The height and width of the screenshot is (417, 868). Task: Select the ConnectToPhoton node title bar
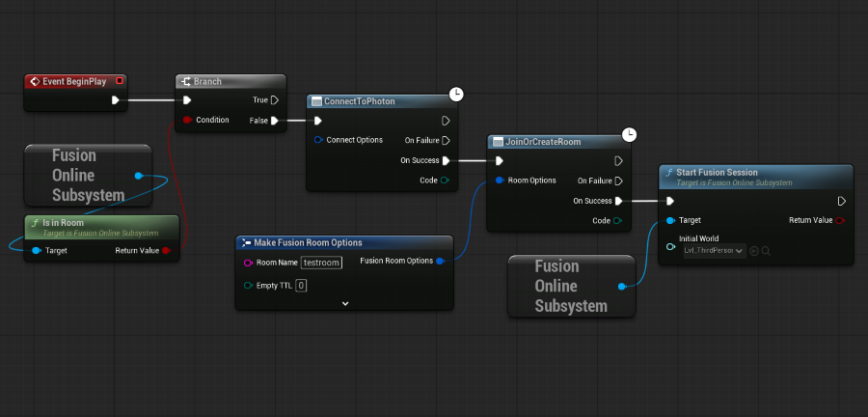point(382,101)
